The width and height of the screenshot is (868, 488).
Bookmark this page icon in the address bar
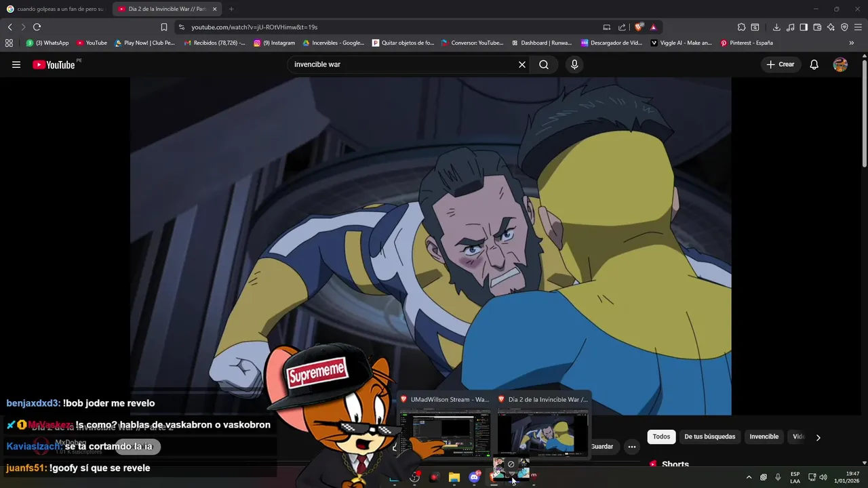(x=163, y=27)
